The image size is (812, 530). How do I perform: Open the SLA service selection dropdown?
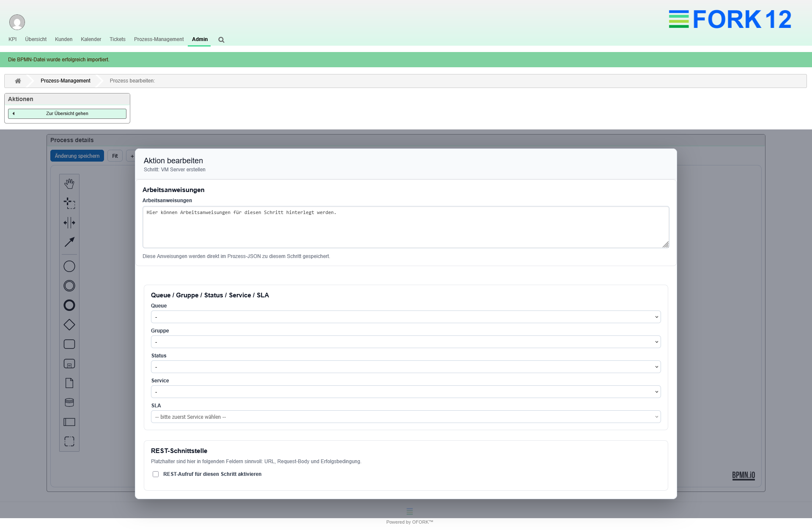click(x=405, y=417)
